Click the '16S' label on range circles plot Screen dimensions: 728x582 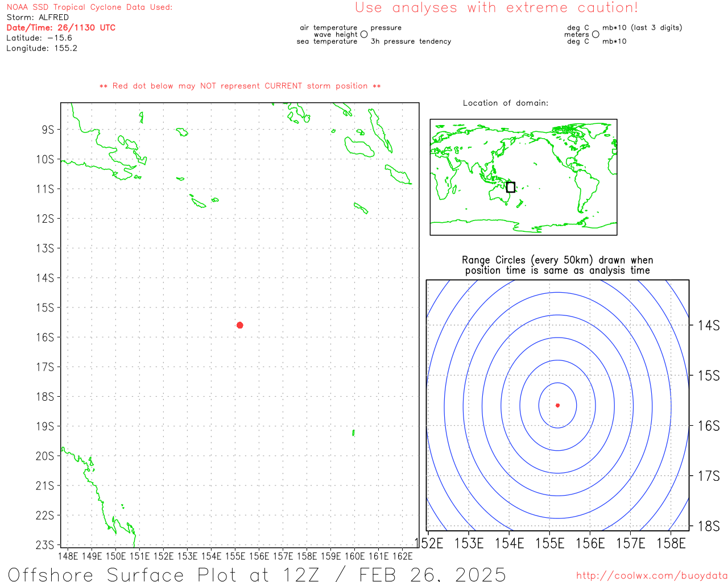click(x=709, y=426)
